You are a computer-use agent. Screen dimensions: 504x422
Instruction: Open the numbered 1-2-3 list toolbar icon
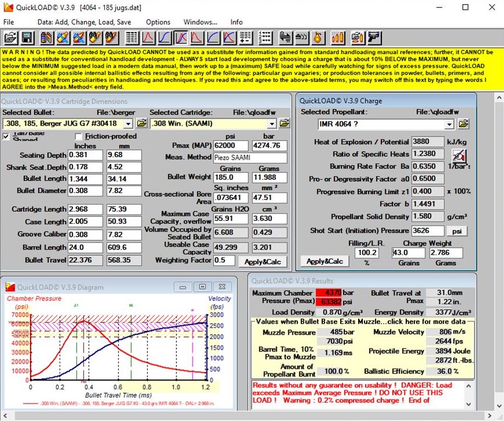tap(266, 38)
